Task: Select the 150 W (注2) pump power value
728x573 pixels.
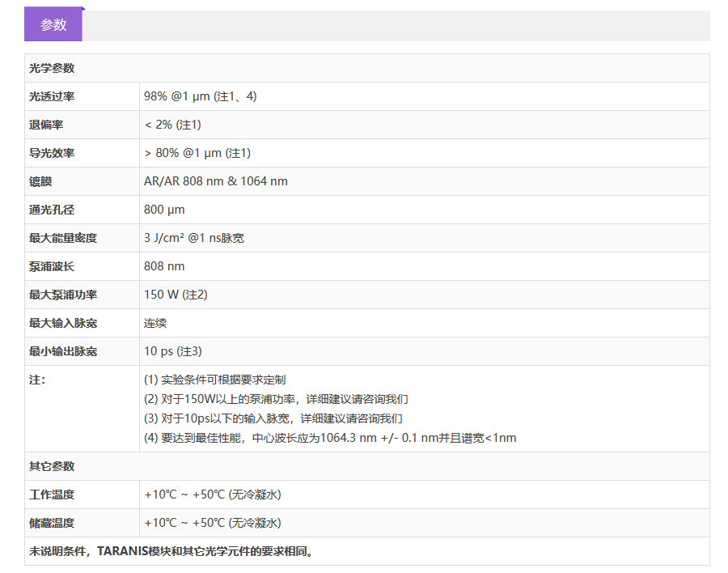Action: [176, 295]
